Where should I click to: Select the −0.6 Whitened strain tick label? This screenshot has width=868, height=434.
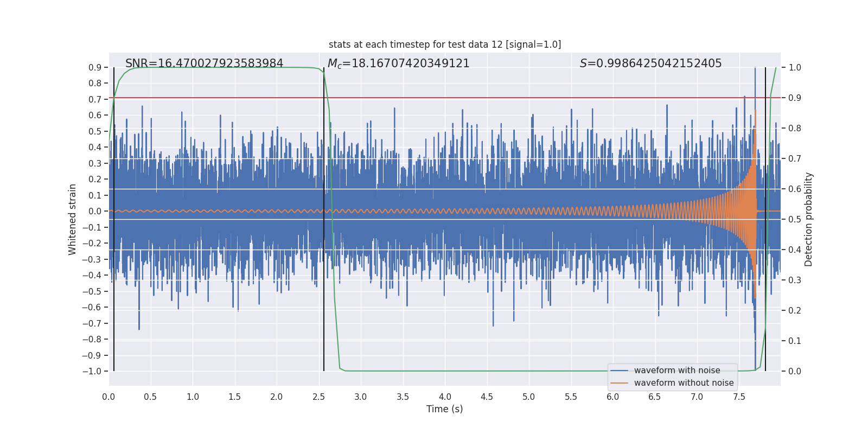pos(92,307)
